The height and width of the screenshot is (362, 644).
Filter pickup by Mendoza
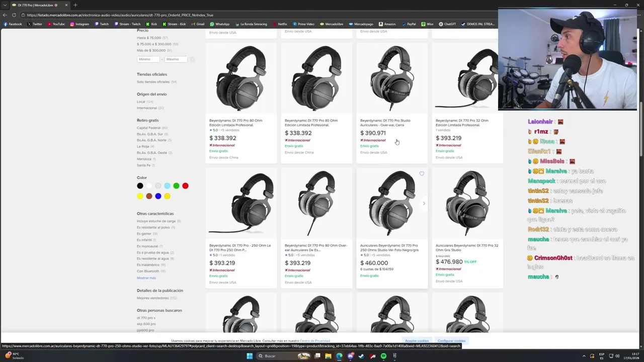(146, 159)
